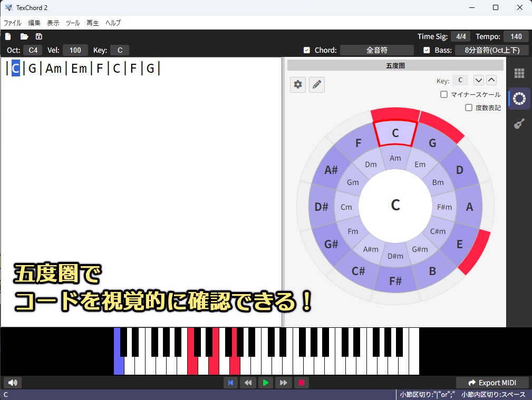The width and height of the screenshot is (532, 400).
Task: Open the 再生 menu
Action: [x=92, y=23]
